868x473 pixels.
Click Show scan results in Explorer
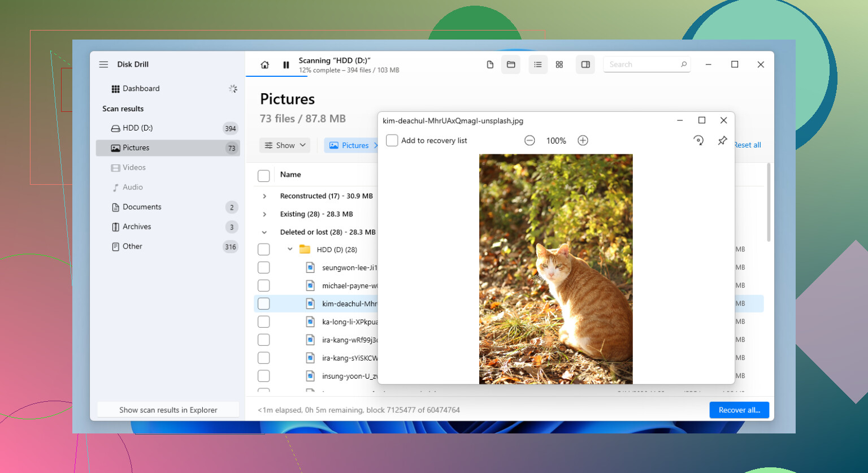[x=168, y=410]
